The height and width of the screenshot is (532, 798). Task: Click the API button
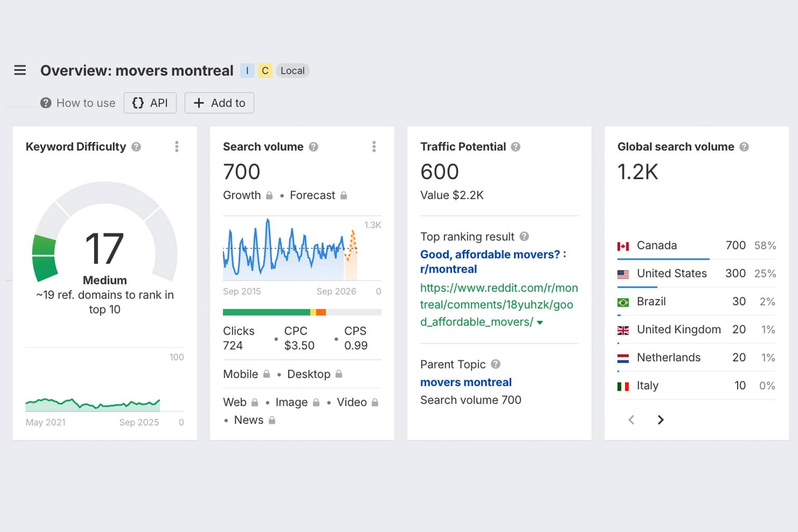(150, 103)
